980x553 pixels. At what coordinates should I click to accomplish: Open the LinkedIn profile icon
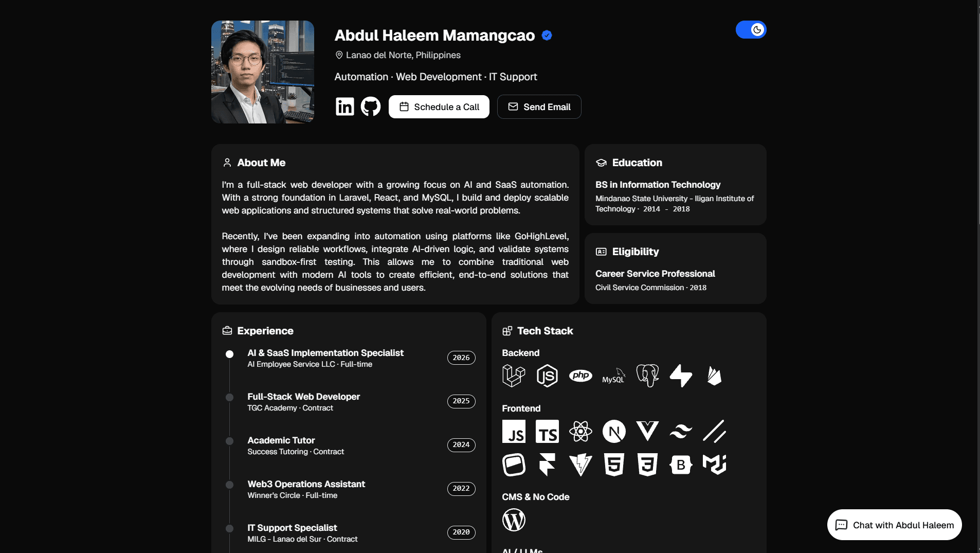point(344,106)
